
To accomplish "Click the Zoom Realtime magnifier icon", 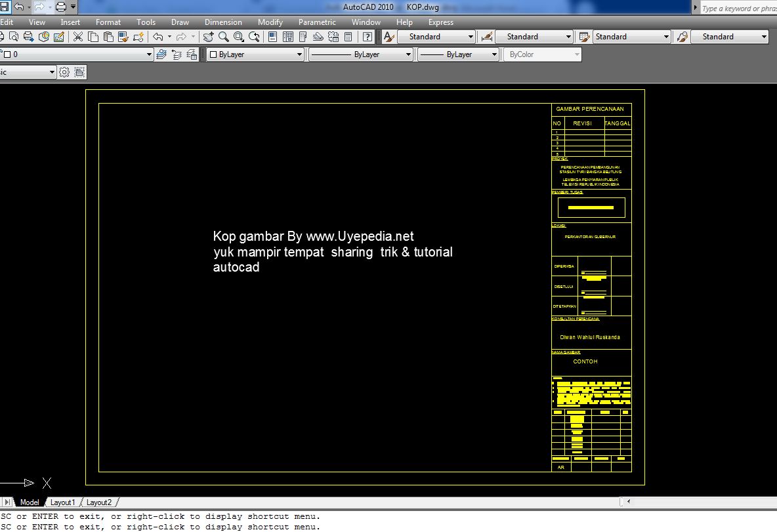I will (224, 37).
